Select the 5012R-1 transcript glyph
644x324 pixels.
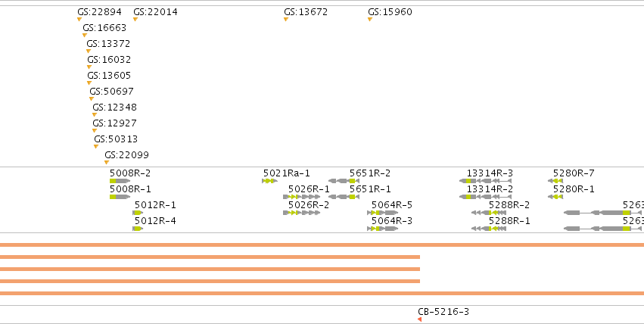tap(138, 213)
